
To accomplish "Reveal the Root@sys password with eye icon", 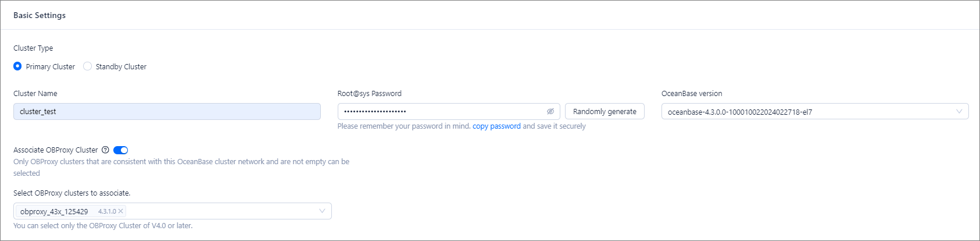I will (x=550, y=112).
